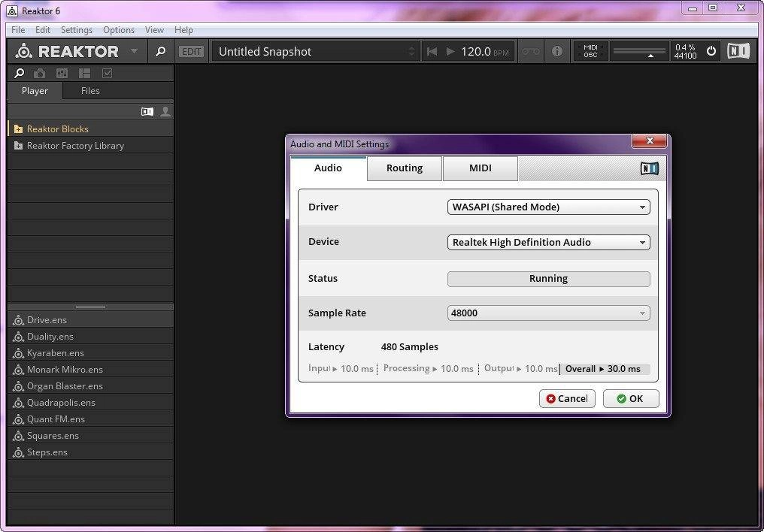
Task: Click the checkmark icon in sidebar toolbar
Action: [x=108, y=74]
